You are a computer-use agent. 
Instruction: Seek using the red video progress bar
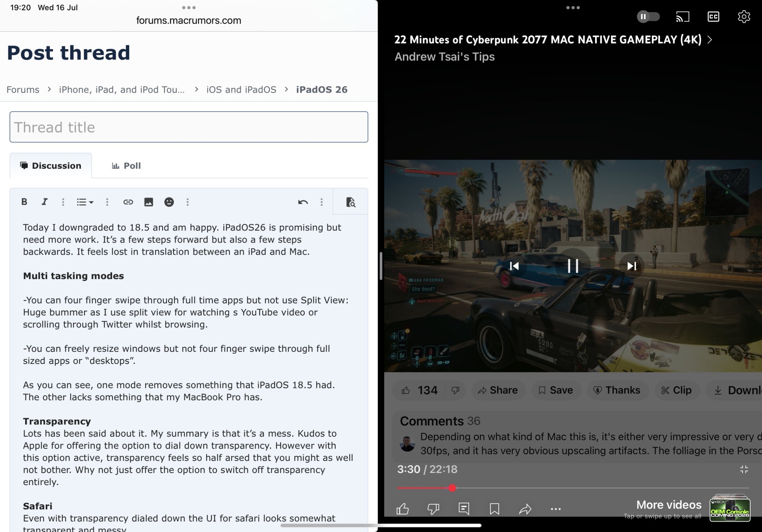(573, 488)
